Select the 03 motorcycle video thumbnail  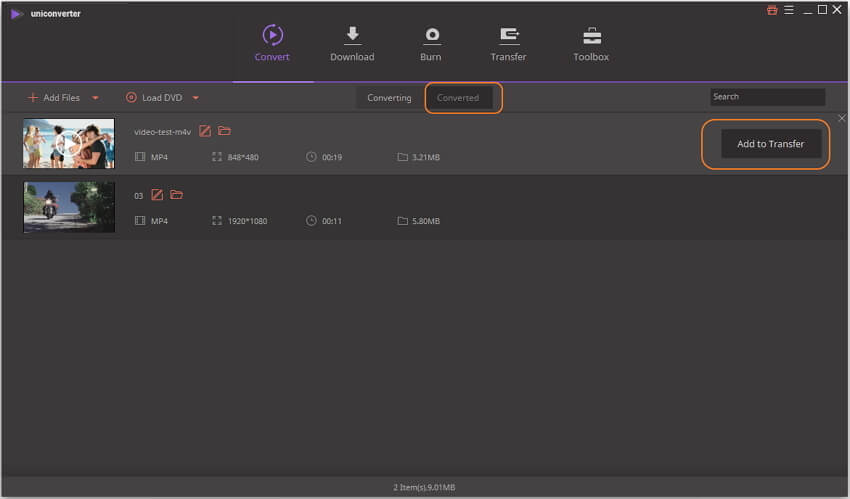click(x=69, y=208)
